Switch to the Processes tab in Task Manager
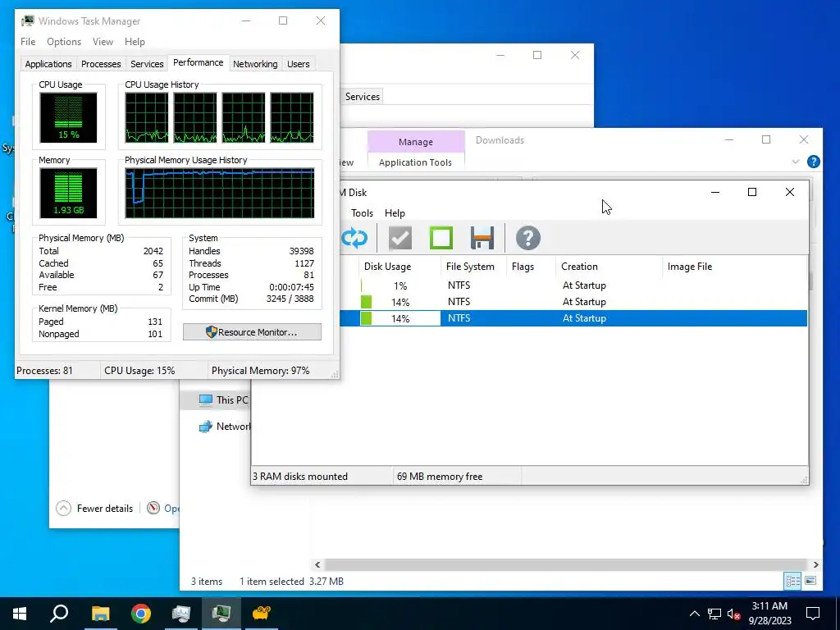 (x=101, y=64)
